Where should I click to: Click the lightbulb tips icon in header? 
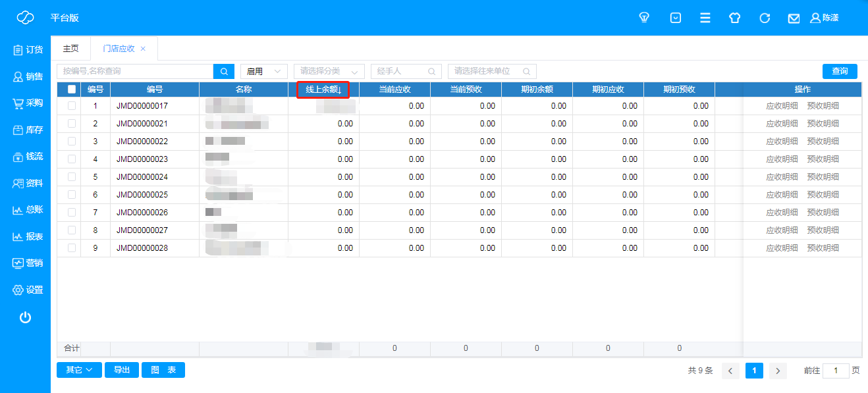(x=644, y=18)
